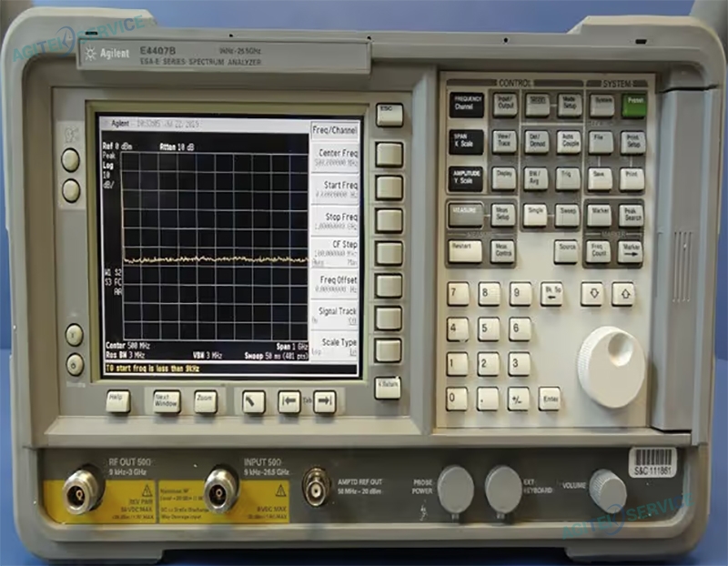
Task: Toggle Signal Track On/Off on screen
Action: click(x=334, y=316)
